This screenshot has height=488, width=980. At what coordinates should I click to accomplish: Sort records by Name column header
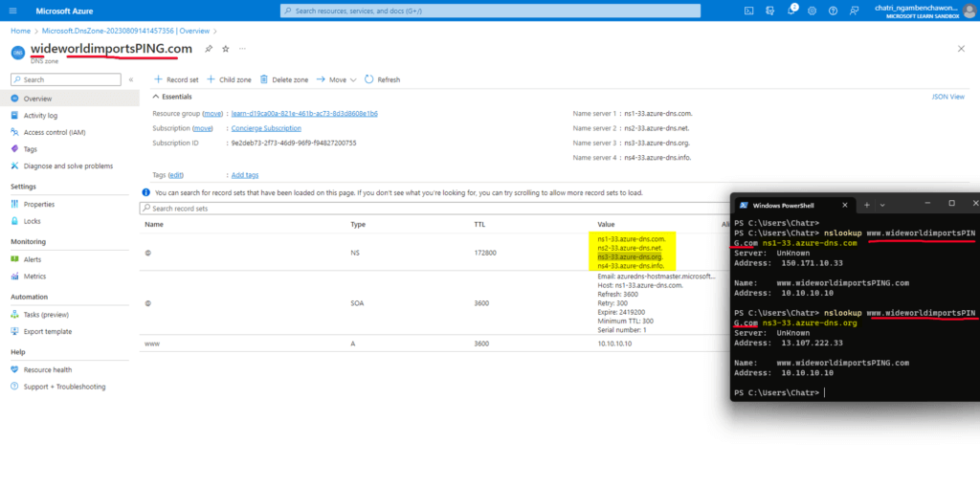pyautogui.click(x=154, y=224)
